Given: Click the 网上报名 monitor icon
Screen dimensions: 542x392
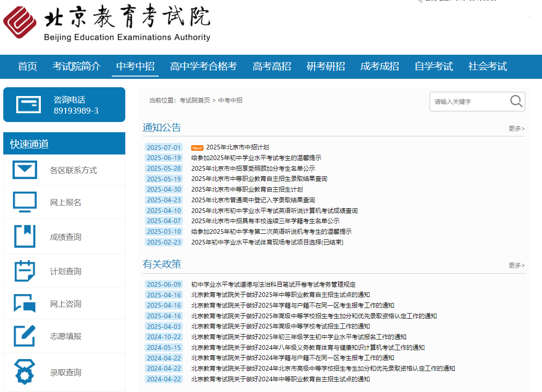Looking at the screenshot, I should (x=25, y=202).
